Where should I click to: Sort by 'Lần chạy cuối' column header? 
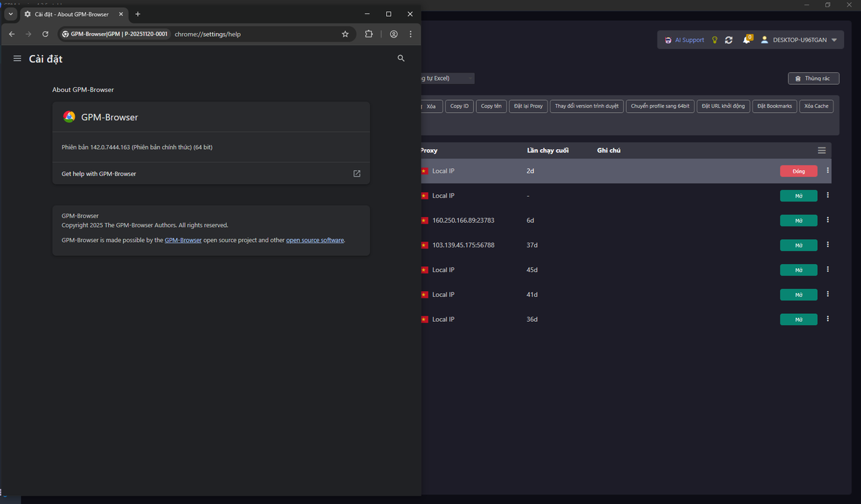548,151
